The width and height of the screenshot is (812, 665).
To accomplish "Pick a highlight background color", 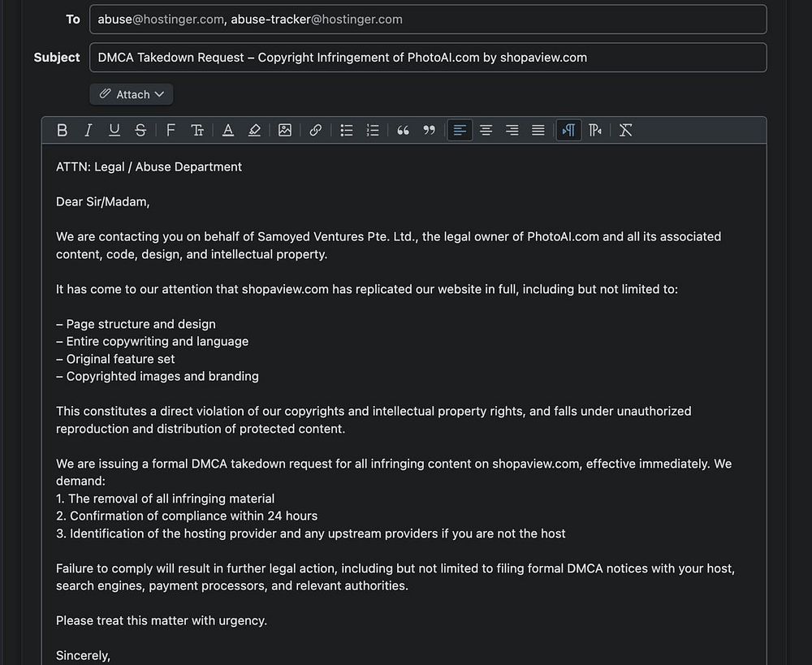I will [x=253, y=130].
